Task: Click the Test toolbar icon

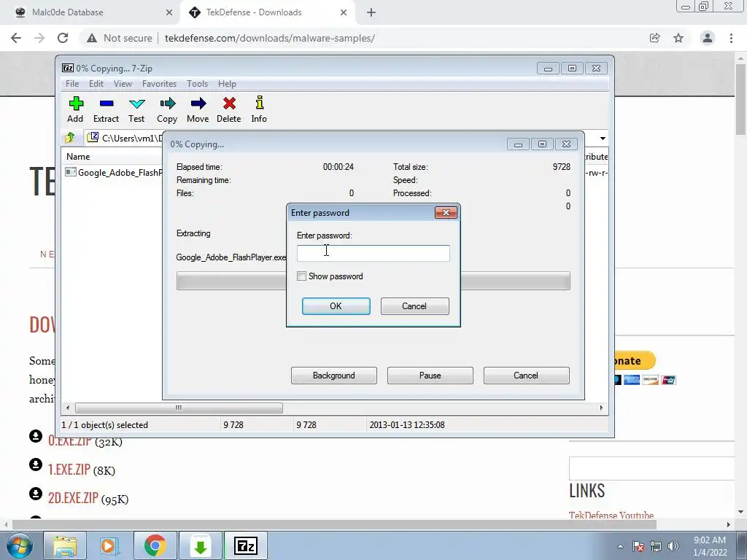Action: click(x=136, y=110)
